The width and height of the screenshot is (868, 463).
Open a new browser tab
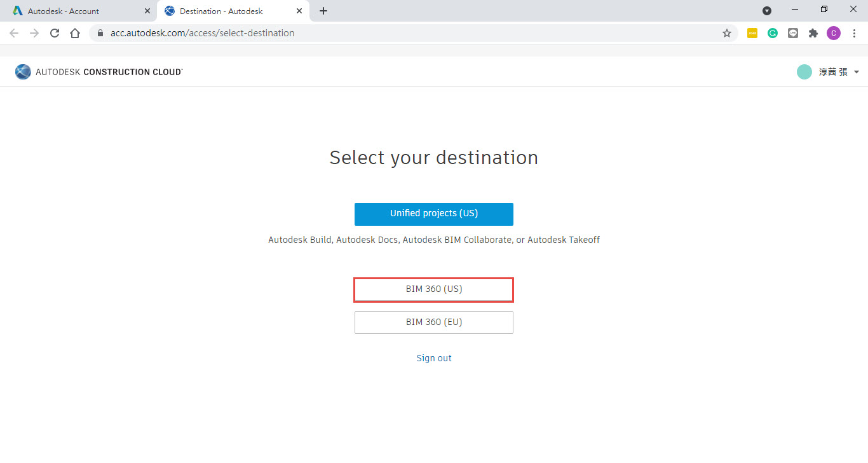point(323,11)
